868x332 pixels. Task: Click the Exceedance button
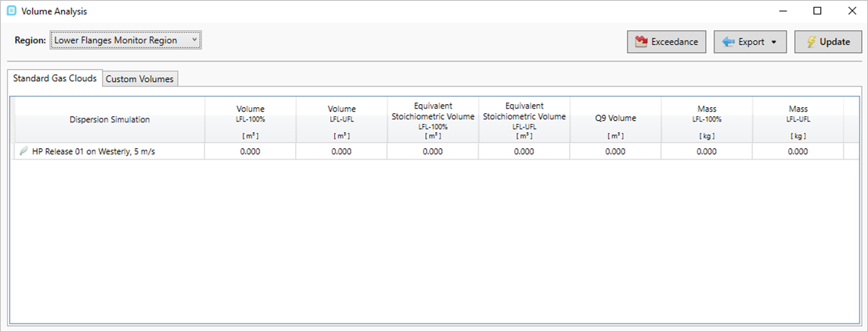666,42
